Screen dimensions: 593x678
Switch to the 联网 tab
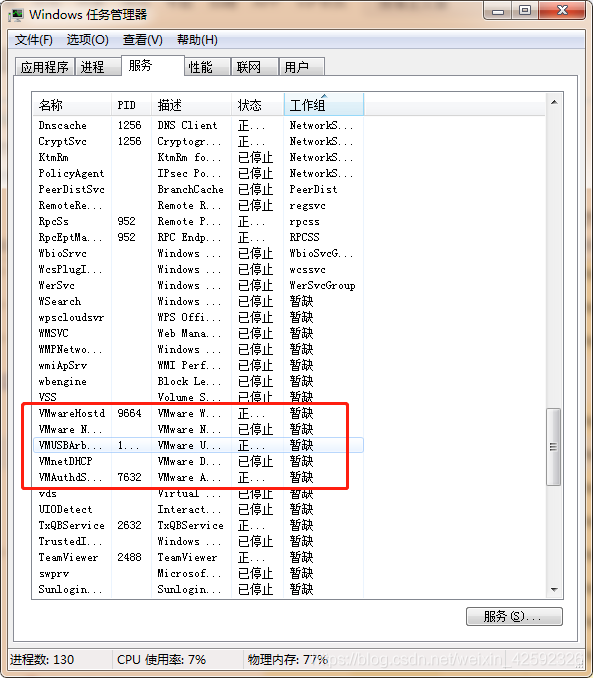255,67
